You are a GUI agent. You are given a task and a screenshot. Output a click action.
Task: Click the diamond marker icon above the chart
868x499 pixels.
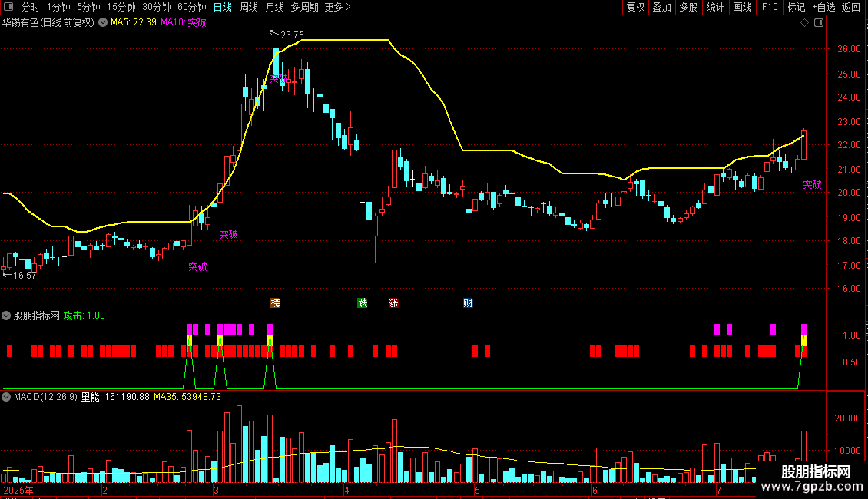point(805,23)
